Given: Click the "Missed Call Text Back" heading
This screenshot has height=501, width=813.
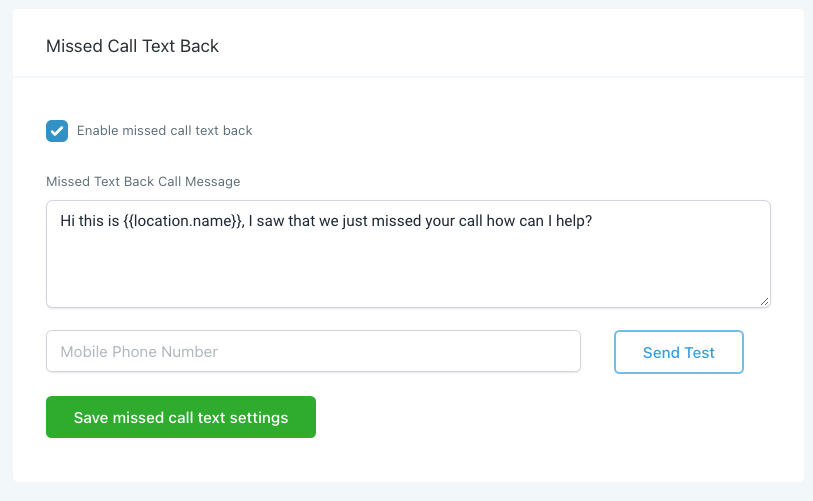Looking at the screenshot, I should (132, 46).
